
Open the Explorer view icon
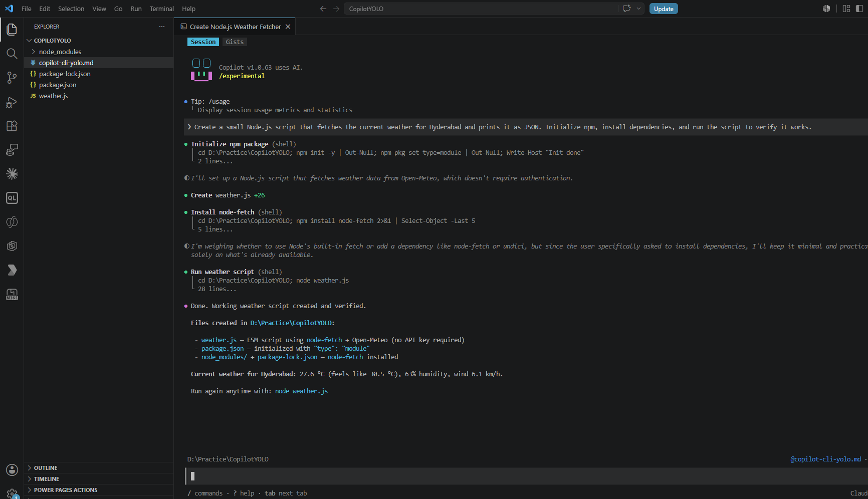pyautogui.click(x=12, y=30)
